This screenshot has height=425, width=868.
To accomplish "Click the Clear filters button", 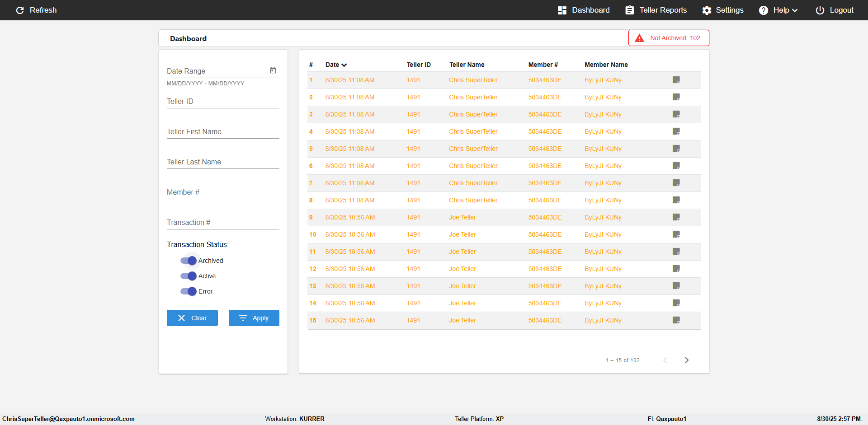I will pyautogui.click(x=192, y=318).
